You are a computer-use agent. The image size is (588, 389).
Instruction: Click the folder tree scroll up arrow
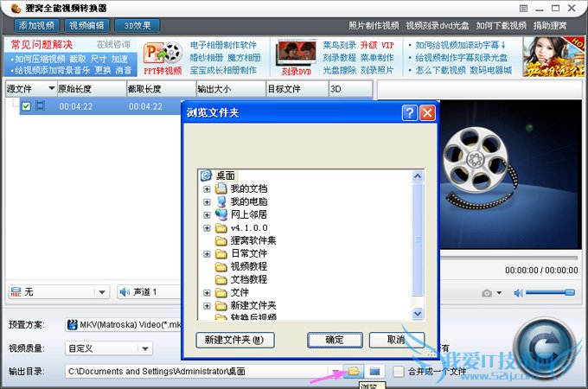pos(418,176)
